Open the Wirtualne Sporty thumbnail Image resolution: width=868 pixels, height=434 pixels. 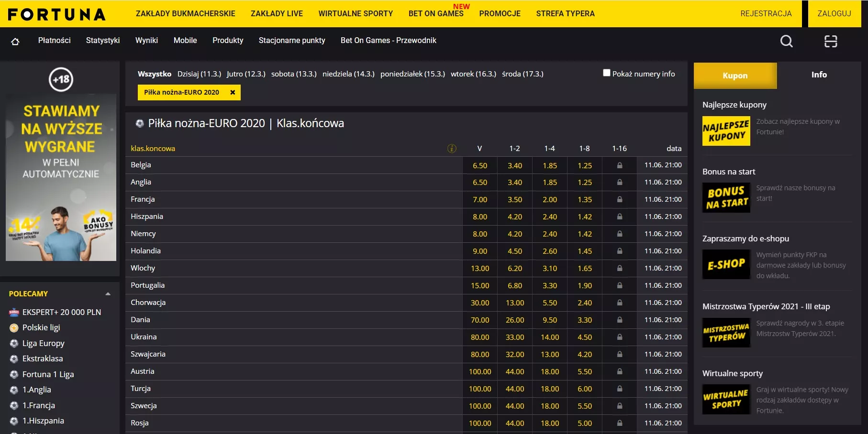click(x=726, y=399)
